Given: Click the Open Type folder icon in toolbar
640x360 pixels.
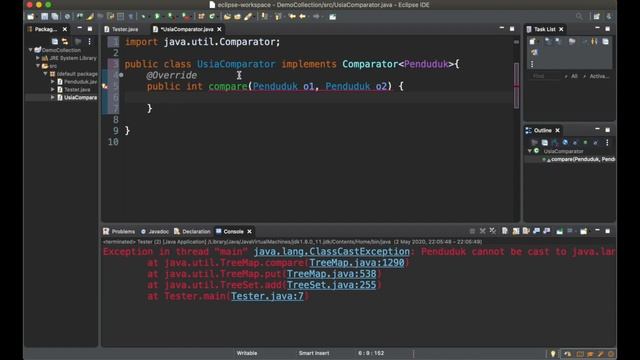Looking at the screenshot, I should click(x=227, y=17).
